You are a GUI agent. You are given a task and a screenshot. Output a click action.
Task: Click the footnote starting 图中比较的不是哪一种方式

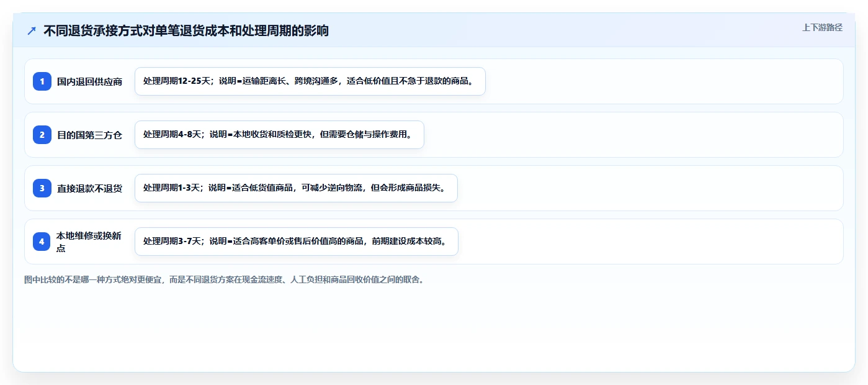(224, 279)
